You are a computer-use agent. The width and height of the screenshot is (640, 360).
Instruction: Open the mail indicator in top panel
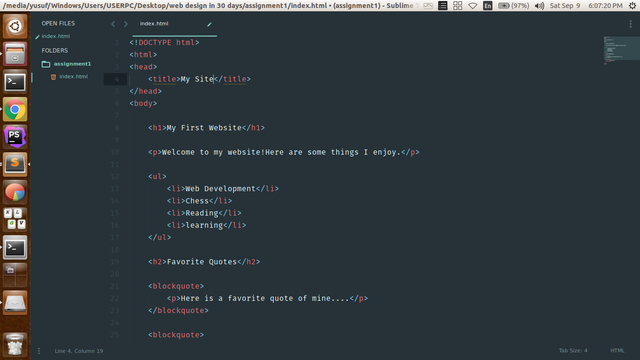click(x=428, y=6)
